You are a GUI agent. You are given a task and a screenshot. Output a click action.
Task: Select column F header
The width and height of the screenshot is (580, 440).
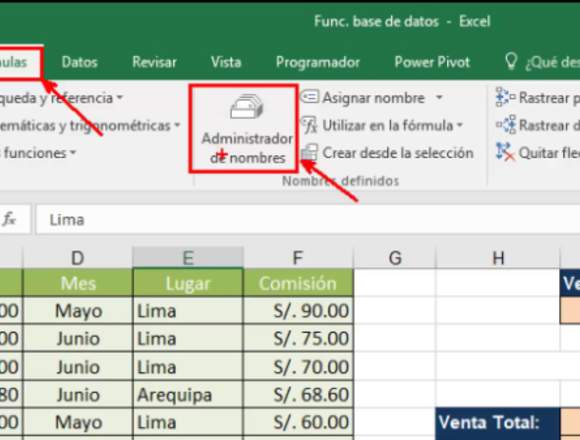pos(298,257)
